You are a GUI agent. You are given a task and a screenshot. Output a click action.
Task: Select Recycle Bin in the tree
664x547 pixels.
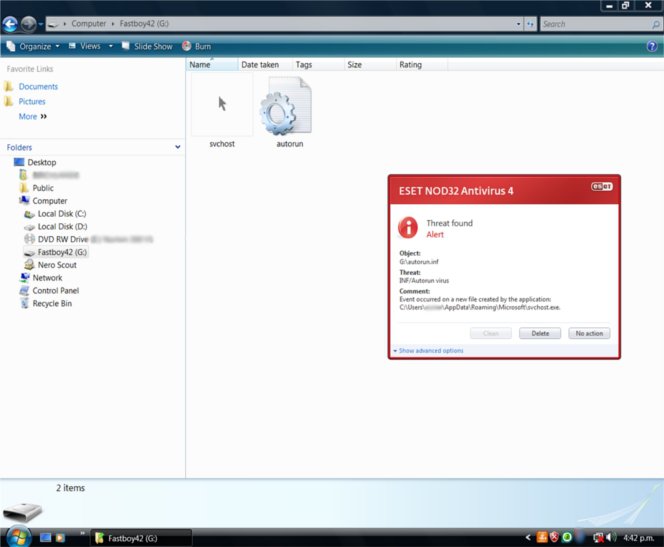(x=52, y=304)
